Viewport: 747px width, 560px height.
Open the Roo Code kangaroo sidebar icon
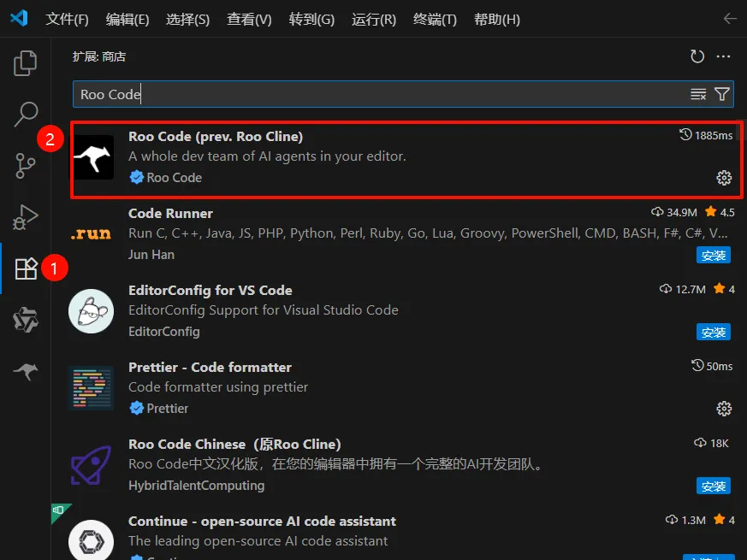26,371
